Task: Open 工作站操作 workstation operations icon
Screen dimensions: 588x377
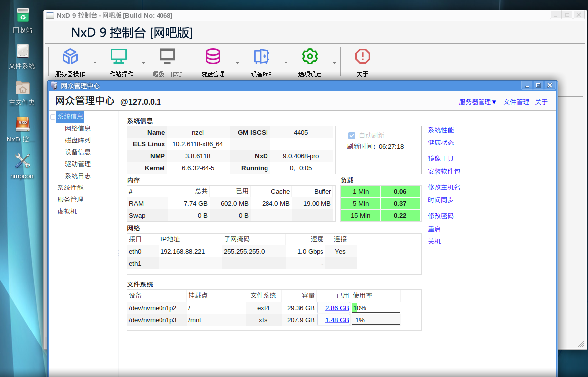Action: pyautogui.click(x=118, y=57)
